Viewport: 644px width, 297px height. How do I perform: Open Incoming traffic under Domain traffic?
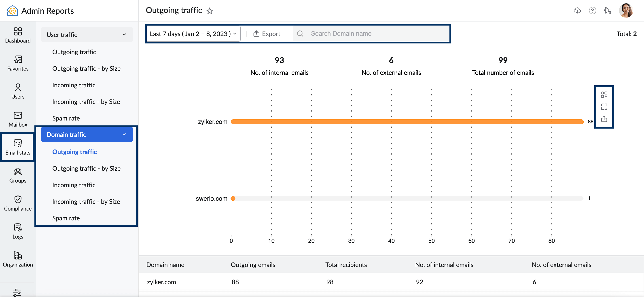coord(74,185)
